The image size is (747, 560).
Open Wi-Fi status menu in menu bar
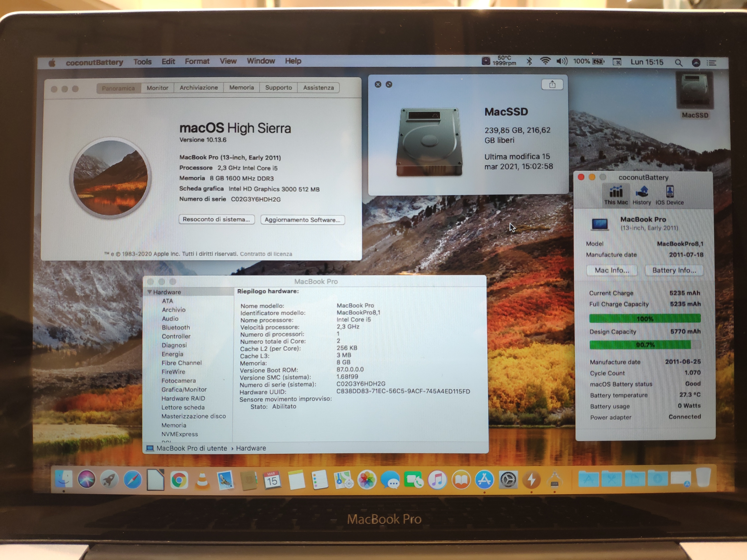pyautogui.click(x=545, y=61)
